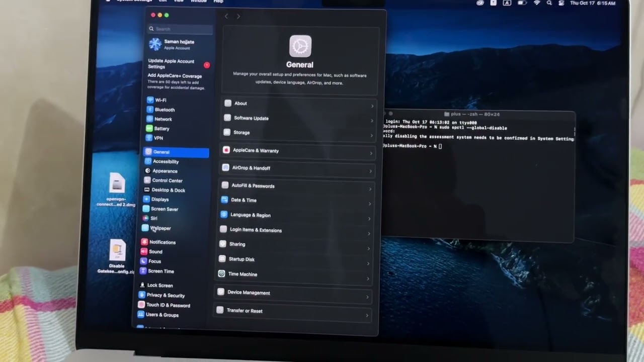Open the Wallpaper sidebar icon
This screenshot has height=362, width=644.
pyautogui.click(x=145, y=228)
